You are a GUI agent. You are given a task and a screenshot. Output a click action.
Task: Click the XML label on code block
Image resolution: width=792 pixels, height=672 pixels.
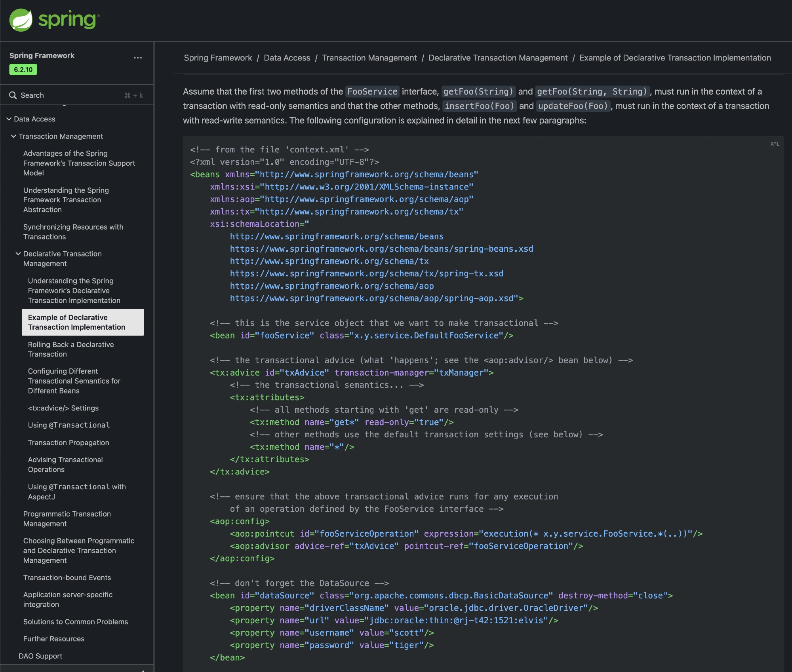775,144
